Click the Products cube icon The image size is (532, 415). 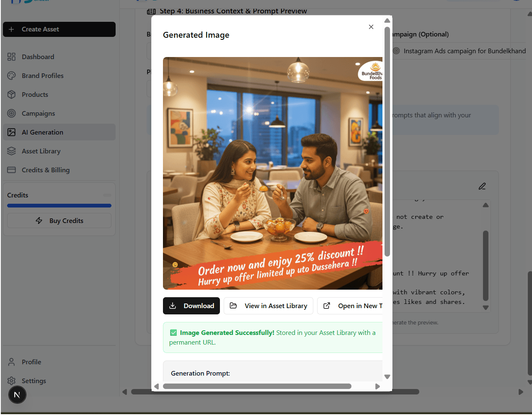[11, 95]
